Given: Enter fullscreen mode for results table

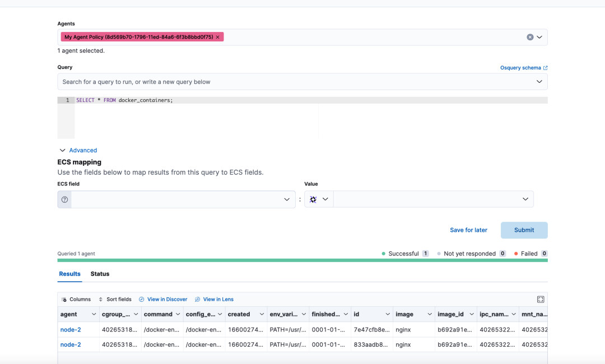Looking at the screenshot, I should point(541,300).
